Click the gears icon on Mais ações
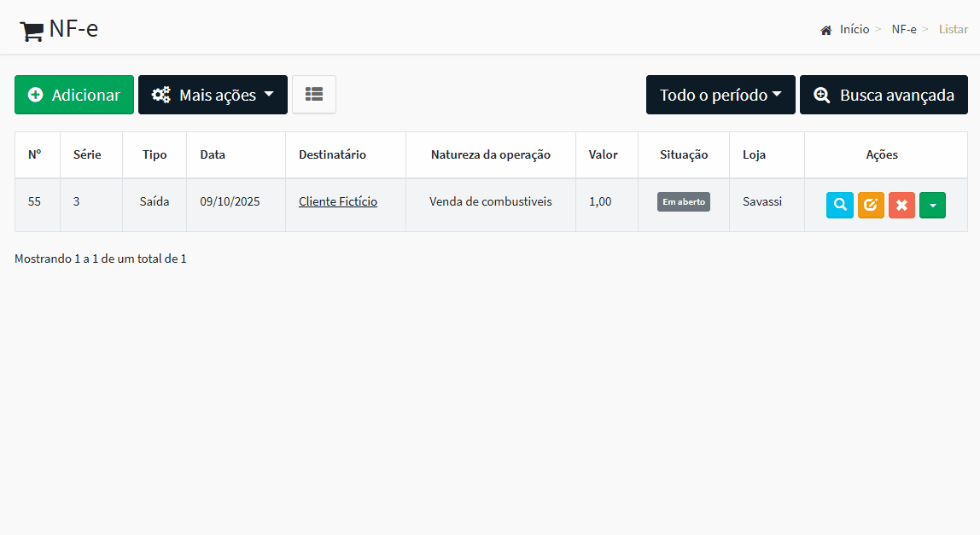 (160, 95)
